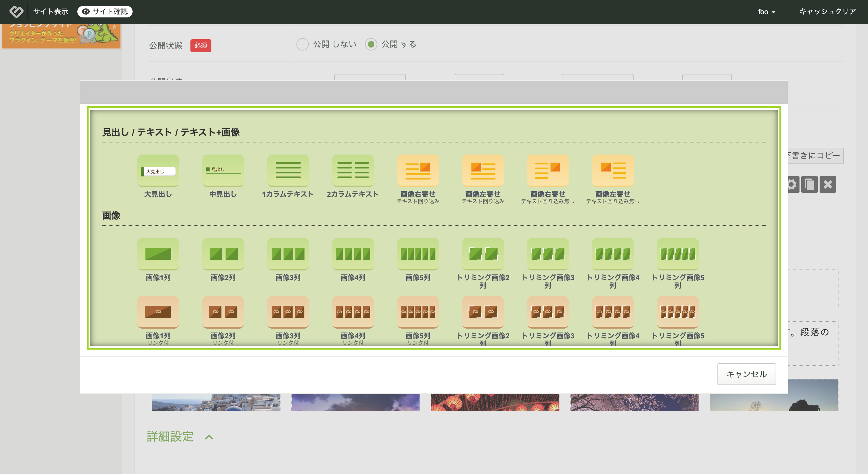This screenshot has width=868, height=474.
Task: Select 画像3列 リンク付 block
Action: tap(288, 312)
